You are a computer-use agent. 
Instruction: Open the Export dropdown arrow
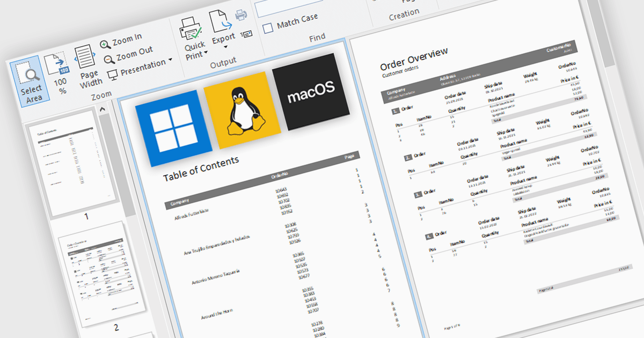click(x=226, y=47)
